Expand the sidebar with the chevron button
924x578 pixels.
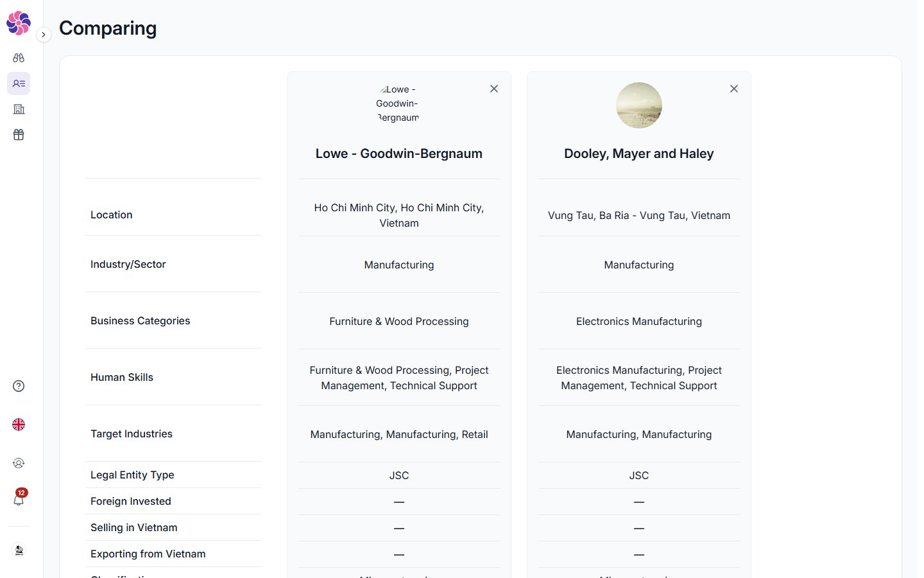(43, 35)
